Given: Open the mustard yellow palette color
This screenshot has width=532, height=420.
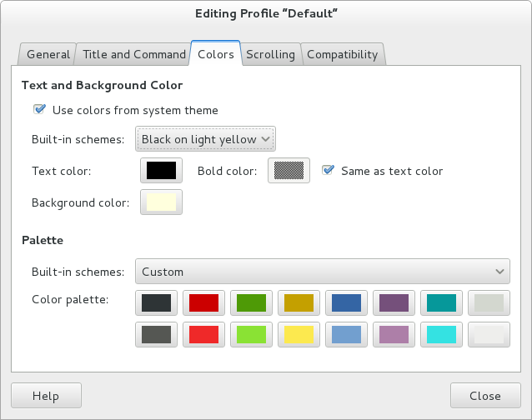Looking at the screenshot, I should pos(299,302).
